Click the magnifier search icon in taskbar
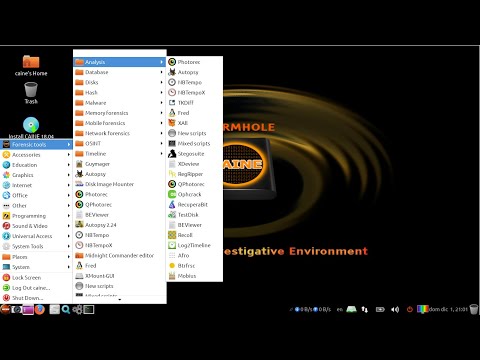The image size is (480, 360). pos(66,310)
